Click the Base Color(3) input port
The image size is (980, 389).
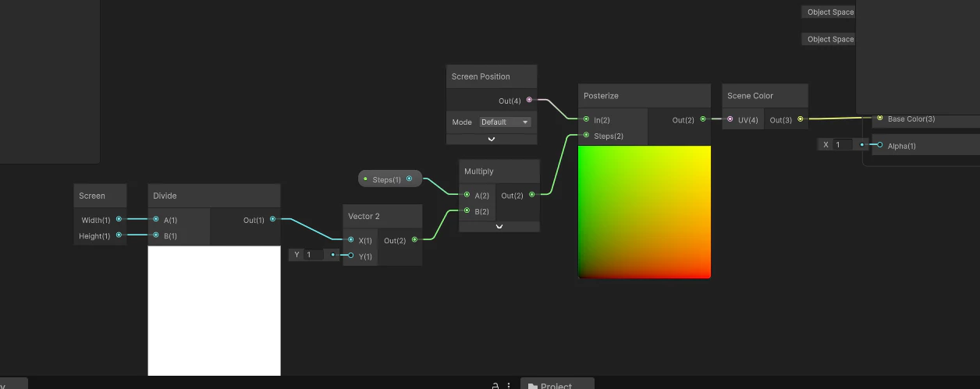879,118
